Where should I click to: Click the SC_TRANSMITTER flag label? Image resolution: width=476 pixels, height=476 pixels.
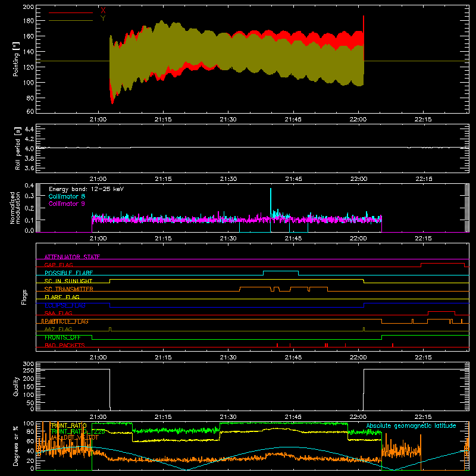pos(68,289)
